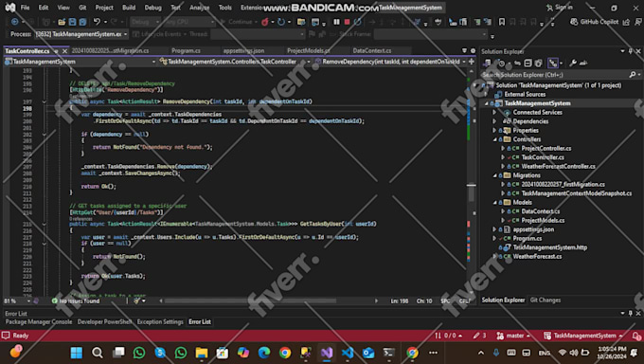Click the Solution Explorer pin icon

pyautogui.click(x=631, y=51)
